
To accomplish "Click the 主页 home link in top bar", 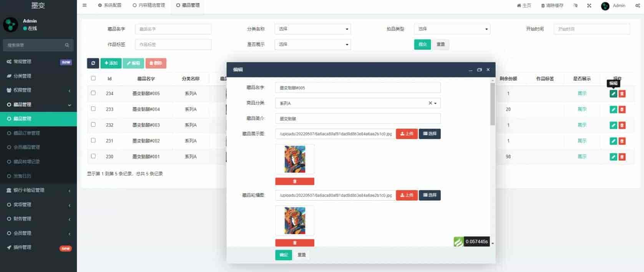I will 524,5.
